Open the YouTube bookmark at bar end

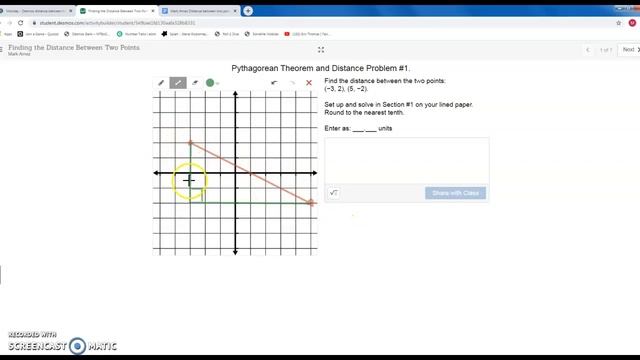click(x=307, y=34)
